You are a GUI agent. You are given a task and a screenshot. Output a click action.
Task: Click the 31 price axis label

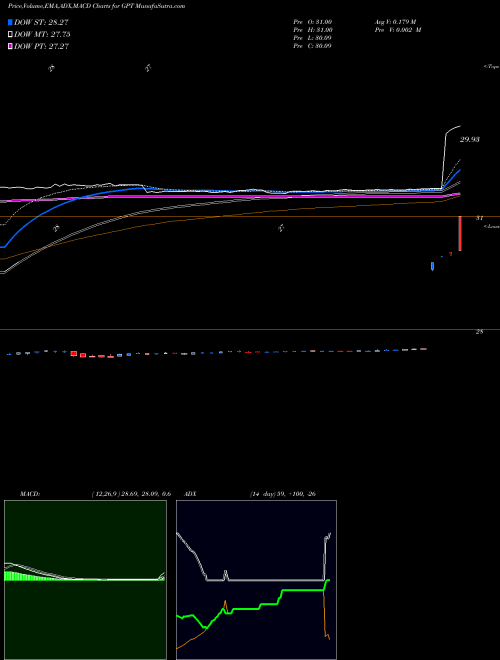479,218
